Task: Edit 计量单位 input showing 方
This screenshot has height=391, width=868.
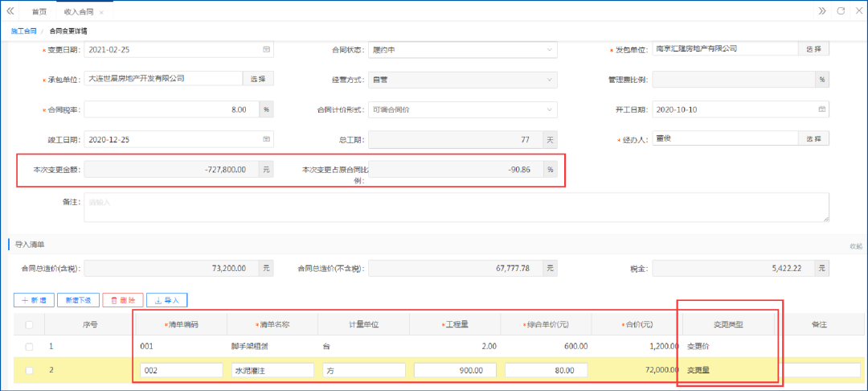Action: coord(364,370)
